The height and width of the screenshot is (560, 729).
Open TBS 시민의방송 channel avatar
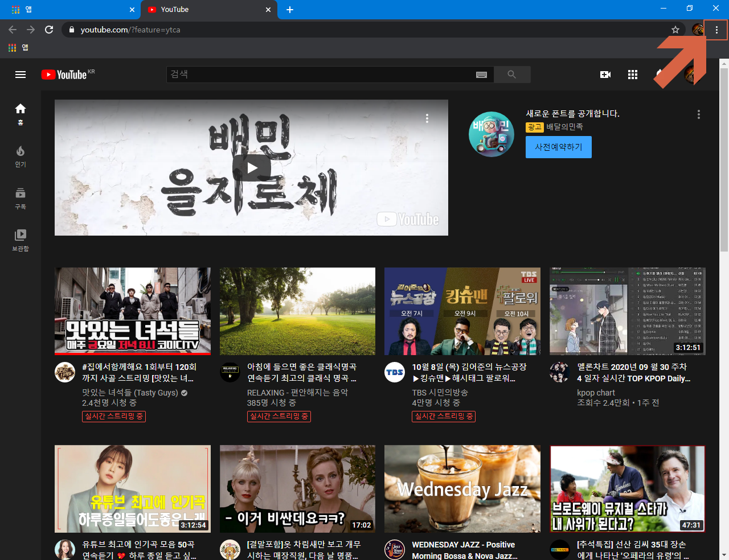point(395,372)
